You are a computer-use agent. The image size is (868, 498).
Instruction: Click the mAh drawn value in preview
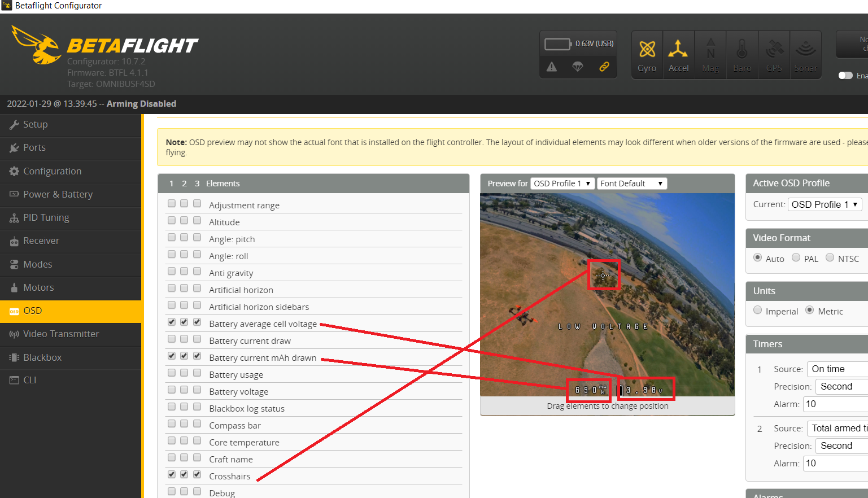pyautogui.click(x=590, y=390)
